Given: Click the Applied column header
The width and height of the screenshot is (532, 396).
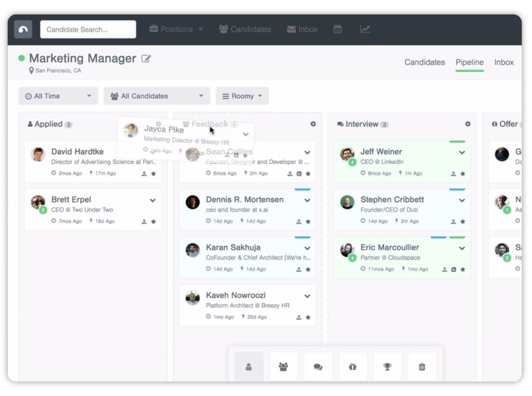Looking at the screenshot, I should 49,124.
